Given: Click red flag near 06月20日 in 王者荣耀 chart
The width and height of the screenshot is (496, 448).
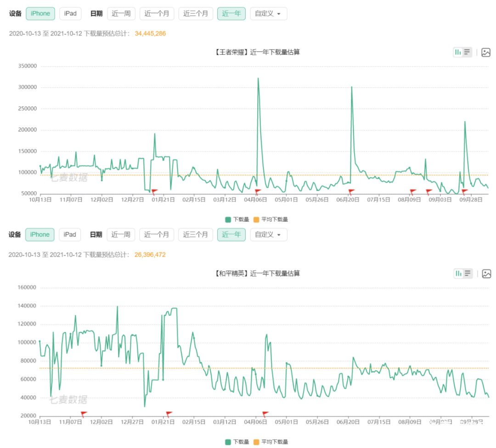Looking at the screenshot, I should [351, 191].
